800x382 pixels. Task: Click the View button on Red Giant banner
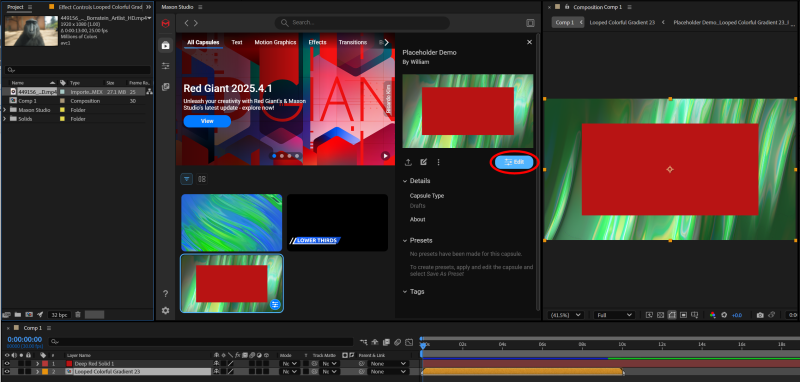[207, 121]
